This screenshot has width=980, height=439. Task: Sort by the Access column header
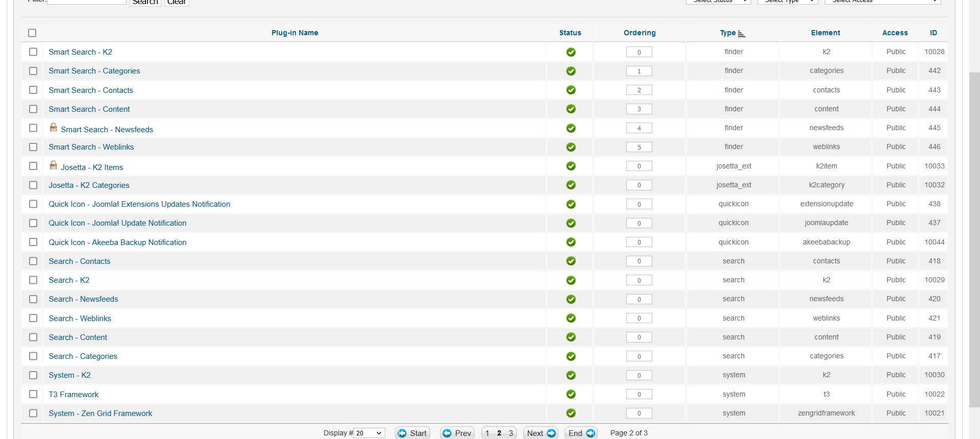tap(895, 33)
